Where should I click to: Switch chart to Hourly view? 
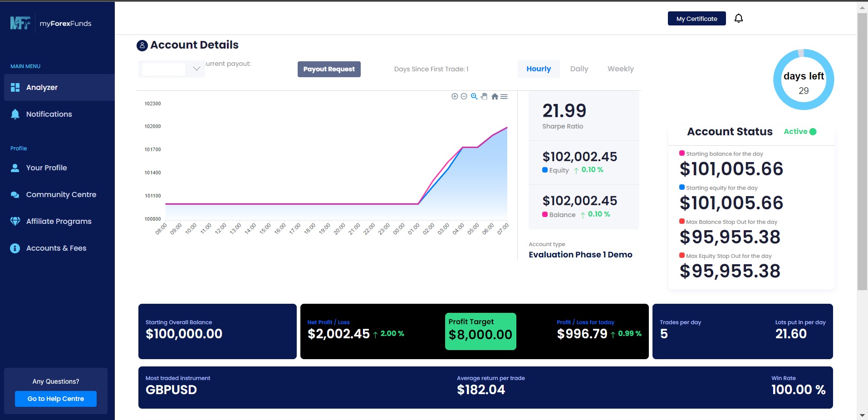pyautogui.click(x=539, y=69)
